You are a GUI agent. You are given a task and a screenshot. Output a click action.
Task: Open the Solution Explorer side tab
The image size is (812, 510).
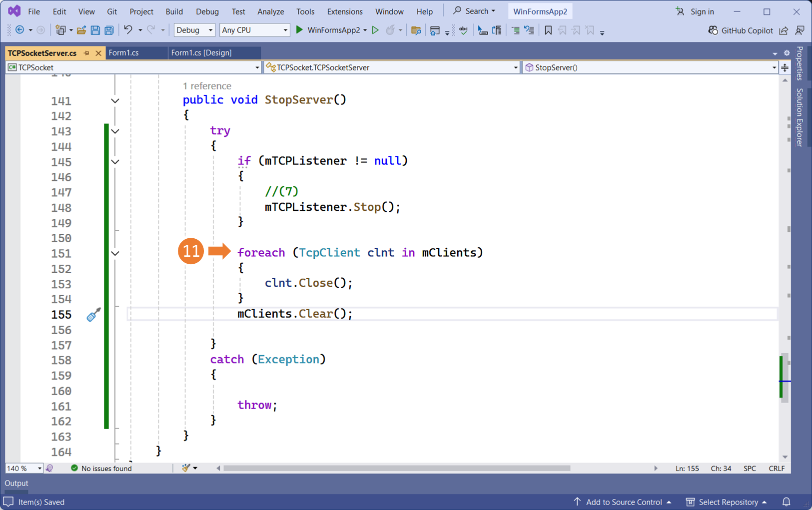pos(800,117)
